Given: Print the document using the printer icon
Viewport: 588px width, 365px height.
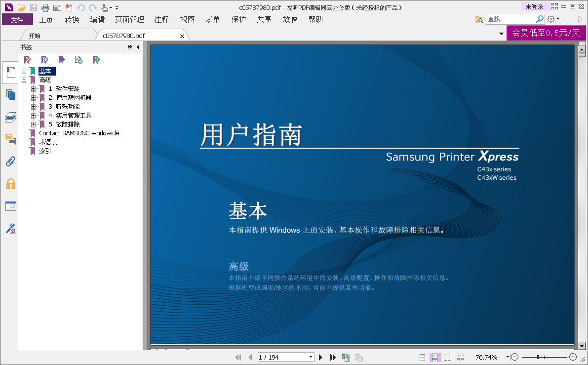Looking at the screenshot, I should pos(45,7).
